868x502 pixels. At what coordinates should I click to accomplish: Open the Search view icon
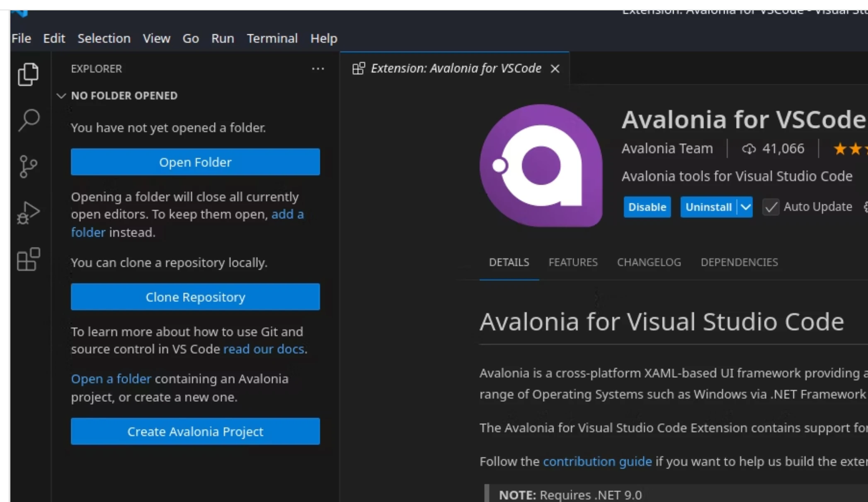[x=29, y=120]
